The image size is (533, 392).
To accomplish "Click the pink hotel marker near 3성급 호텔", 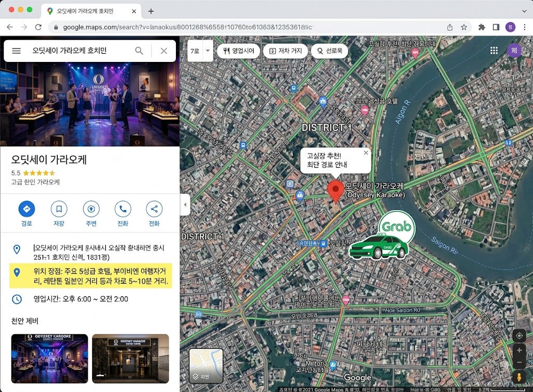I will [364, 110].
